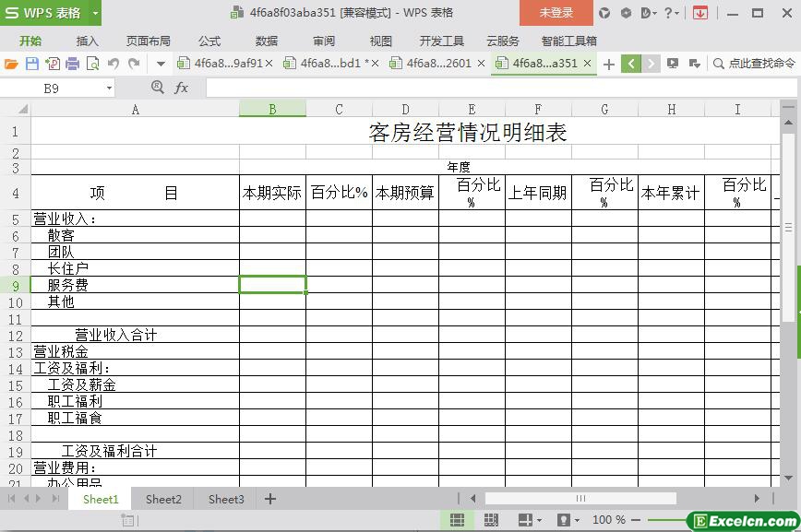Click the horizontal scrollbar right arrow
This screenshot has width=801, height=532.
[x=757, y=498]
